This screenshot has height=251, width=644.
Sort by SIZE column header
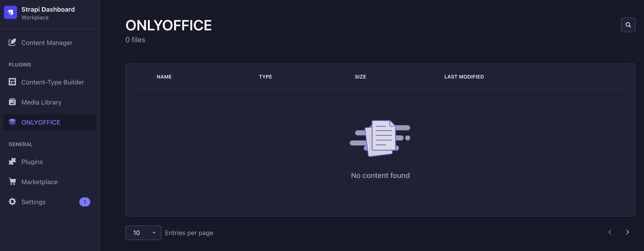[360, 77]
